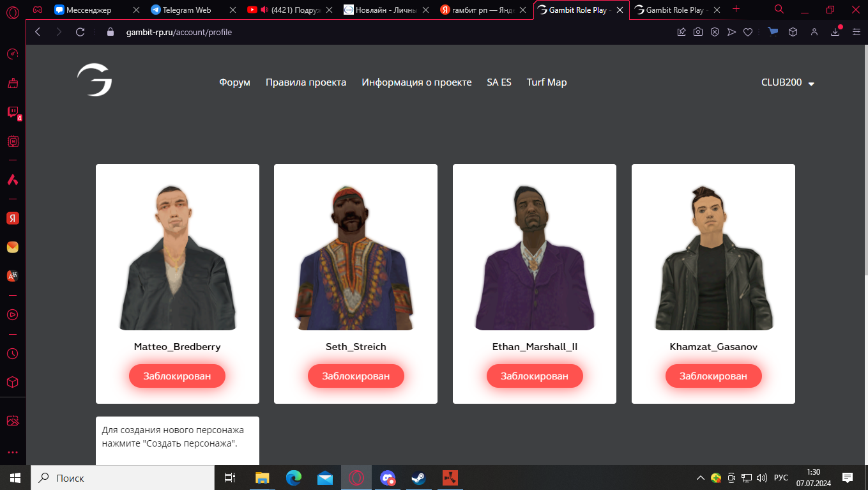The width and height of the screenshot is (868, 490).
Task: Show hidden system tray icons chevron
Action: coord(701,478)
